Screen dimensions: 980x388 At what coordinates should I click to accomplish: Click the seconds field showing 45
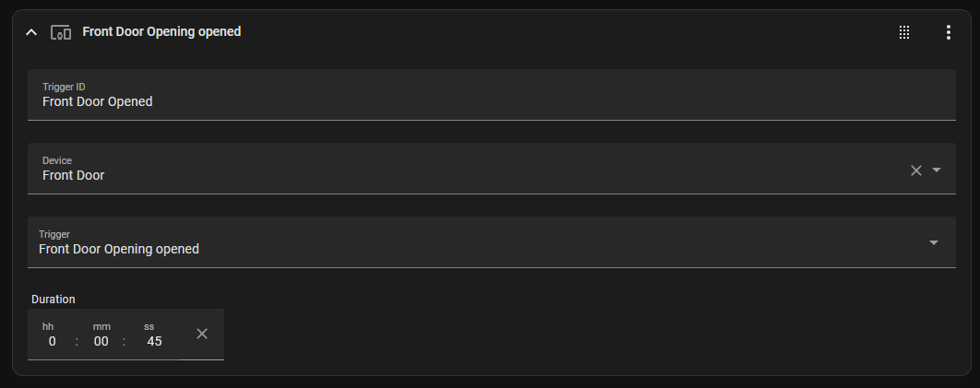tap(154, 341)
